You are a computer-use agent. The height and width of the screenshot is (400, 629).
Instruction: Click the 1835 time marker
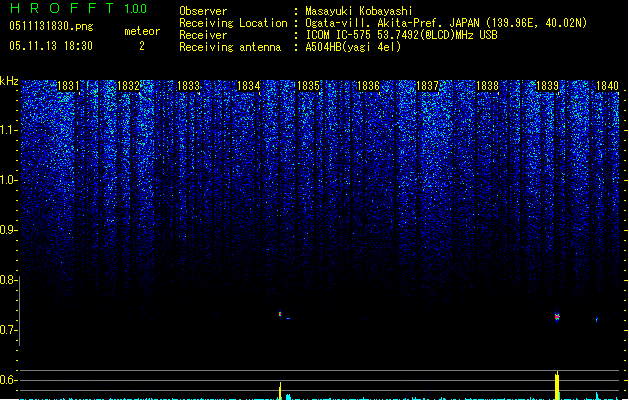308,86
